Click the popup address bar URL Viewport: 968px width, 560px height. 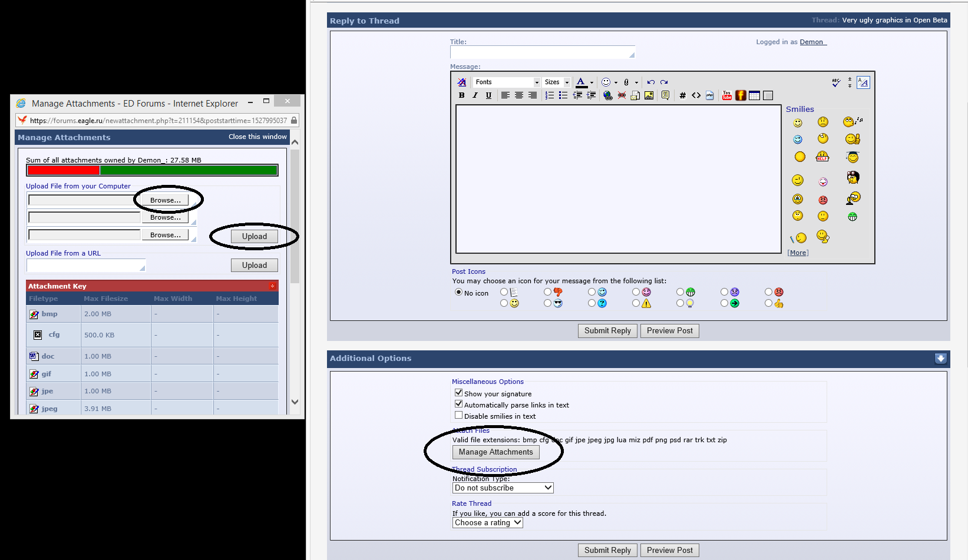(x=158, y=120)
